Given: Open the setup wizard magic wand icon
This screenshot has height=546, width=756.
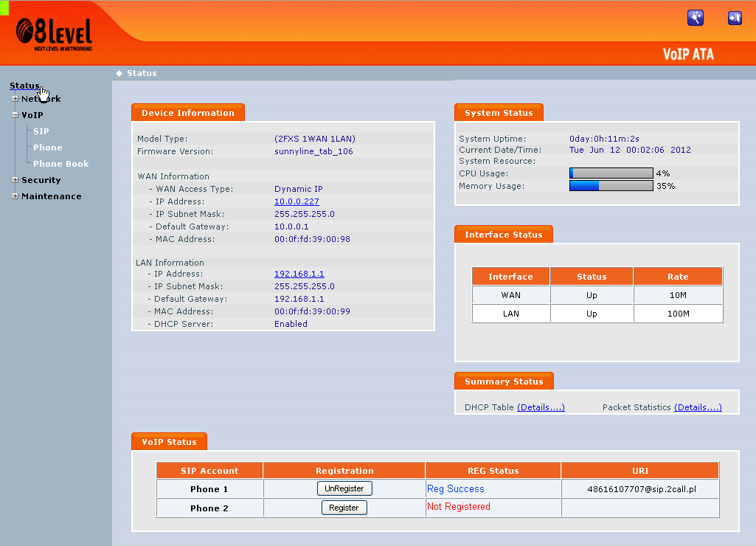Looking at the screenshot, I should (x=695, y=18).
